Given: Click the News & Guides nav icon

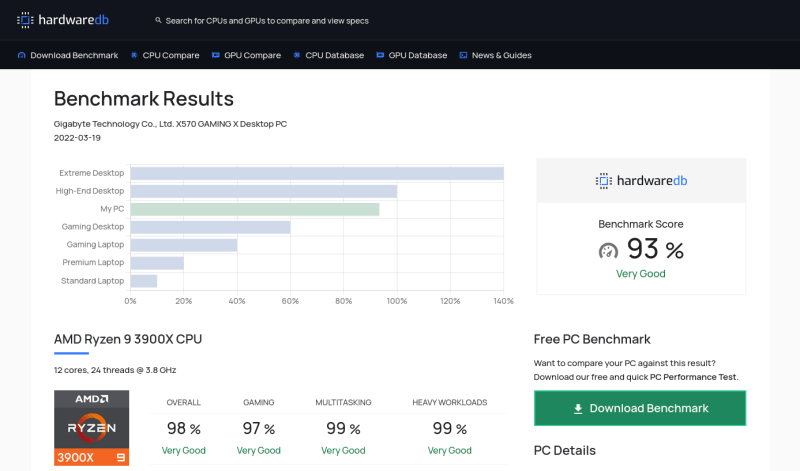Looking at the screenshot, I should pos(463,55).
